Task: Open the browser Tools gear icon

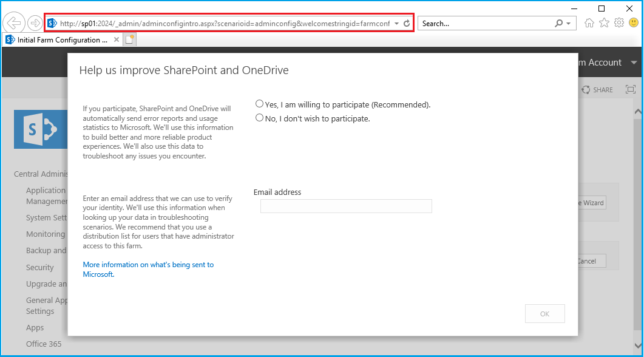Action: 619,23
